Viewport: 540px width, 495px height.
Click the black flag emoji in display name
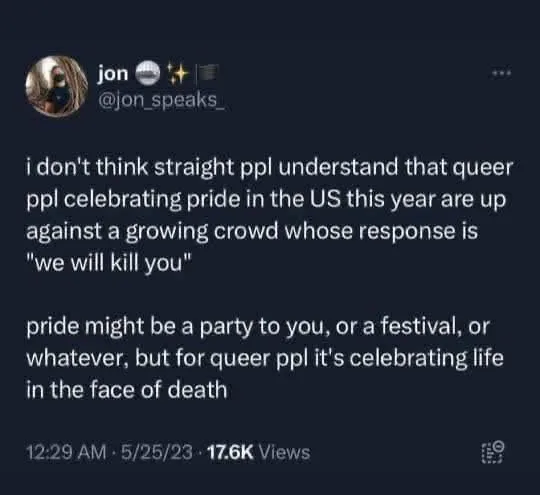[x=206, y=73]
